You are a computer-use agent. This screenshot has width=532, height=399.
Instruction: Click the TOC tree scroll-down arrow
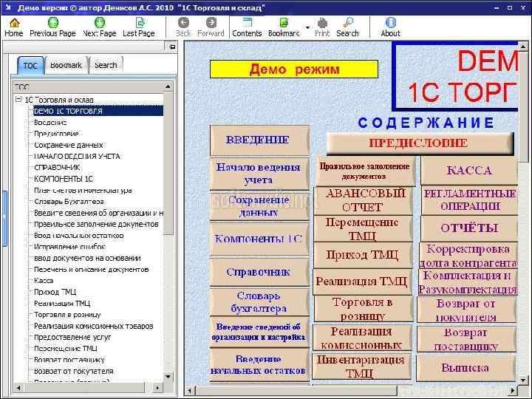click(x=168, y=376)
